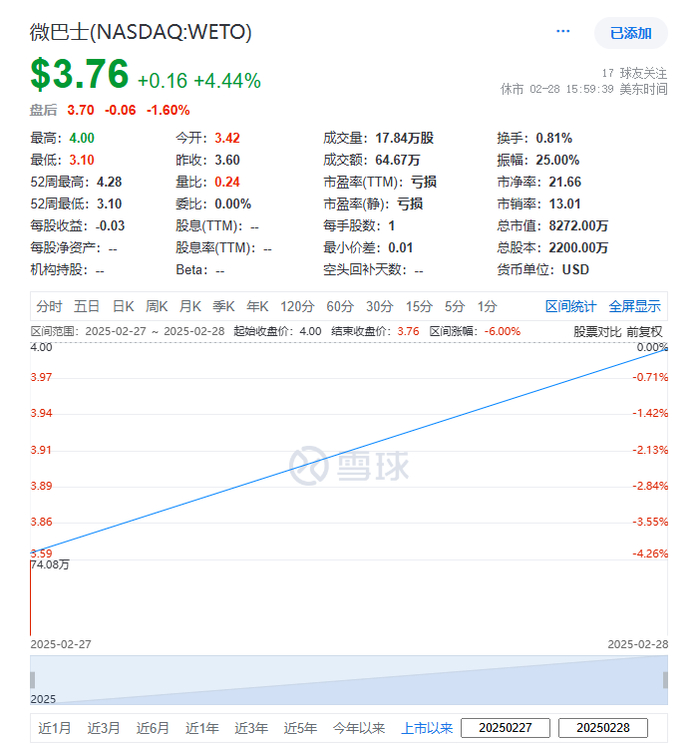
Task: Open the three-dot more options menu
Action: coord(562,32)
